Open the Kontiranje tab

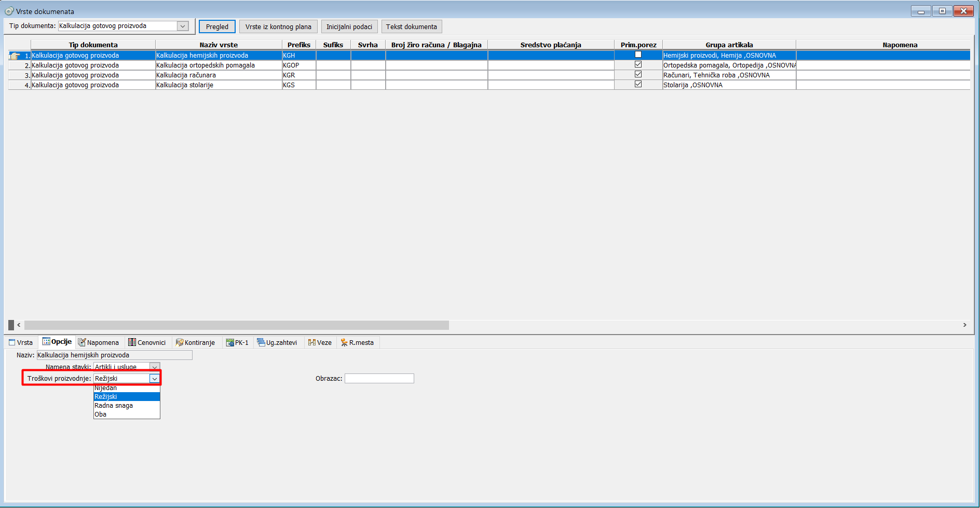[x=196, y=342]
